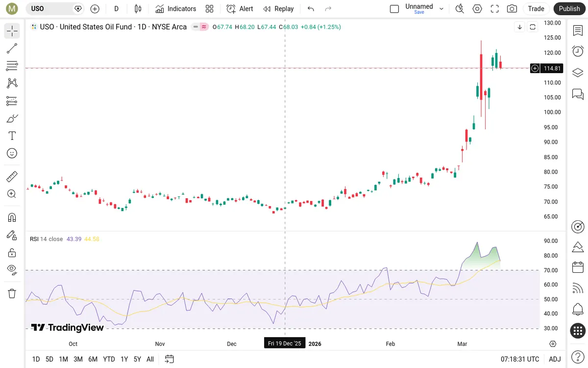The image size is (588, 368).
Task: Switch range to 1D
Action: (x=36, y=359)
